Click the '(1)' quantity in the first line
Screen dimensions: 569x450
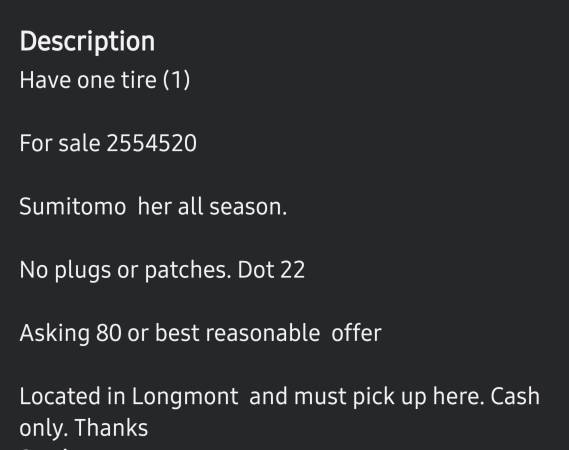176,80
